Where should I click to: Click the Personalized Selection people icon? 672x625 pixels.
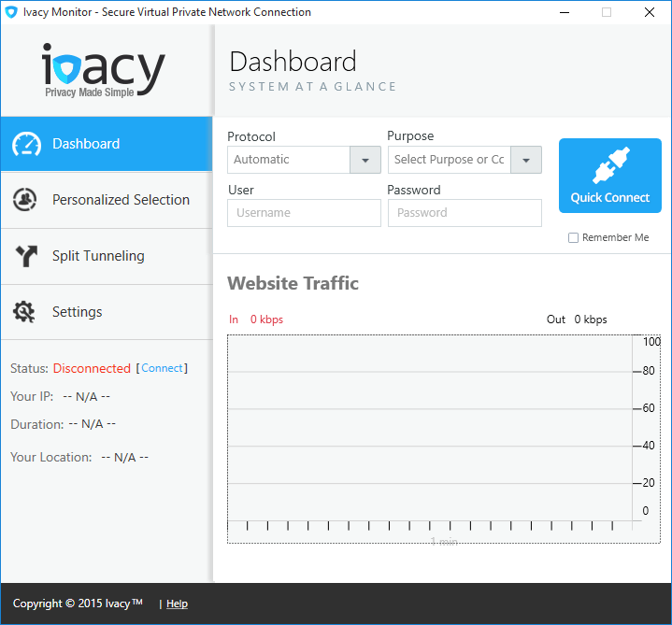point(25,200)
